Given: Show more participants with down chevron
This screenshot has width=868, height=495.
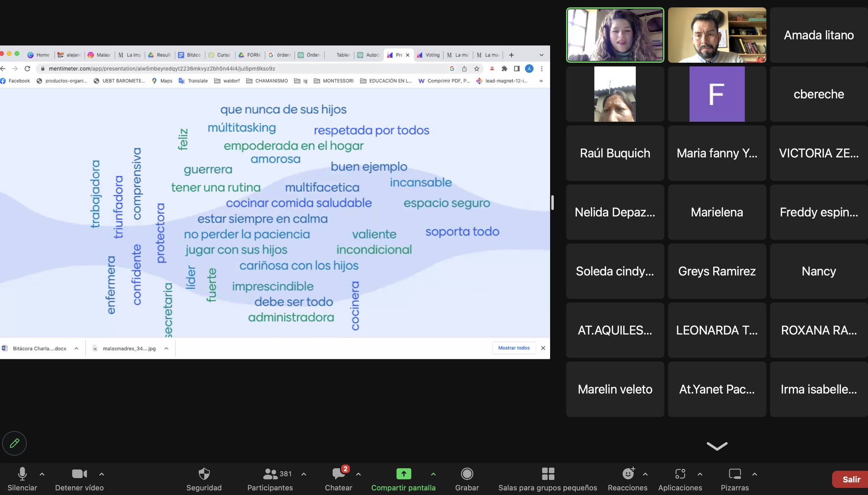Looking at the screenshot, I should pos(717,446).
